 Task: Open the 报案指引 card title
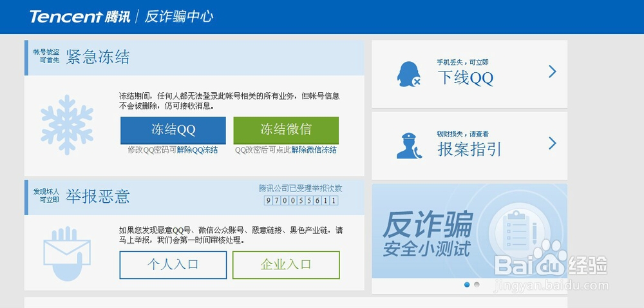pos(469,149)
